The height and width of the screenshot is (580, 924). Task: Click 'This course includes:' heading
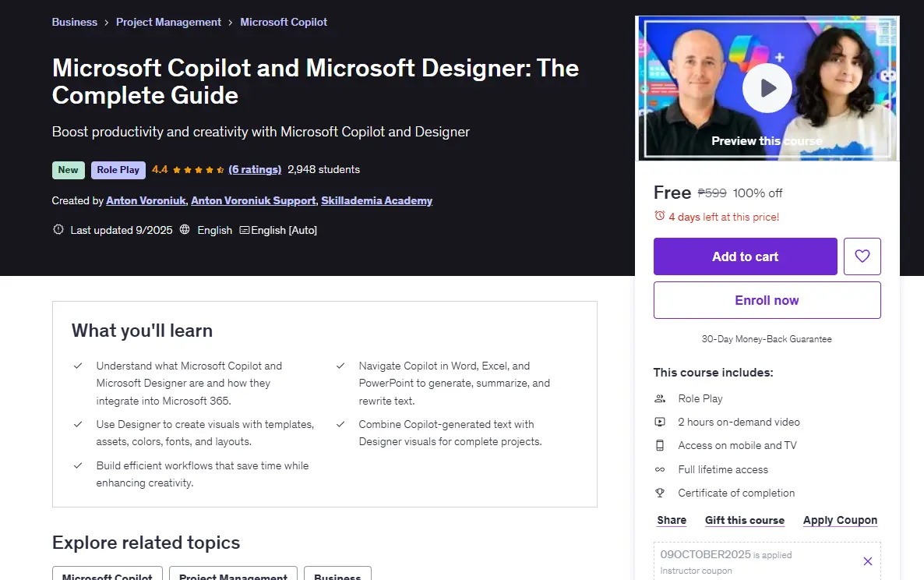click(713, 373)
